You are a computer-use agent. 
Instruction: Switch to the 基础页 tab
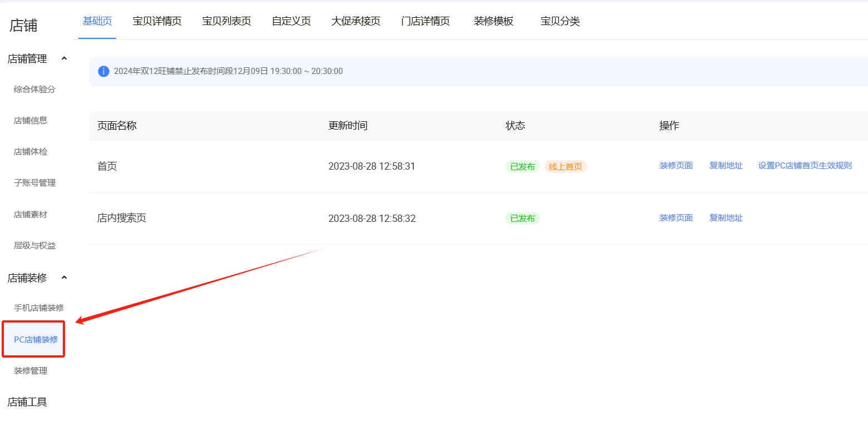point(97,21)
